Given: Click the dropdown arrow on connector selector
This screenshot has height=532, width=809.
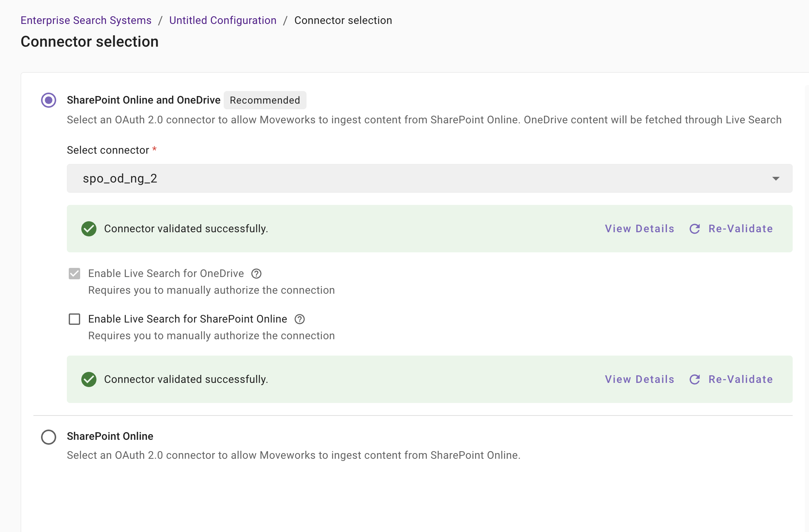Looking at the screenshot, I should click(x=776, y=178).
